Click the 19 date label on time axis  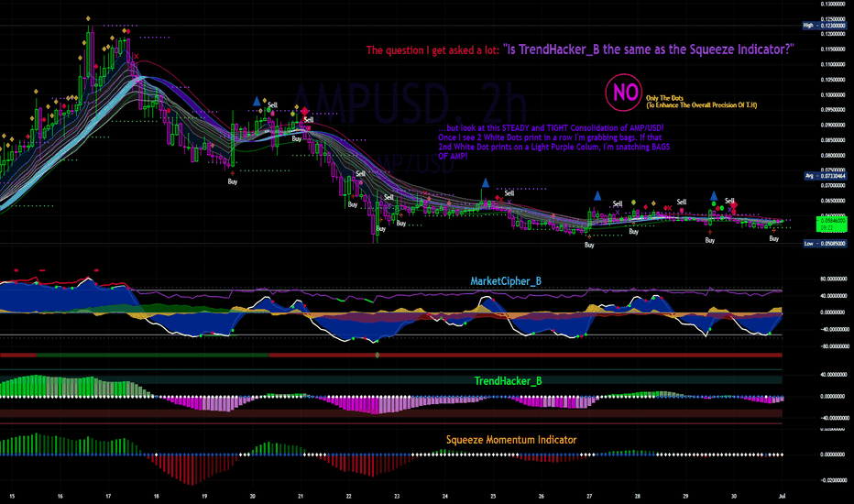click(204, 497)
